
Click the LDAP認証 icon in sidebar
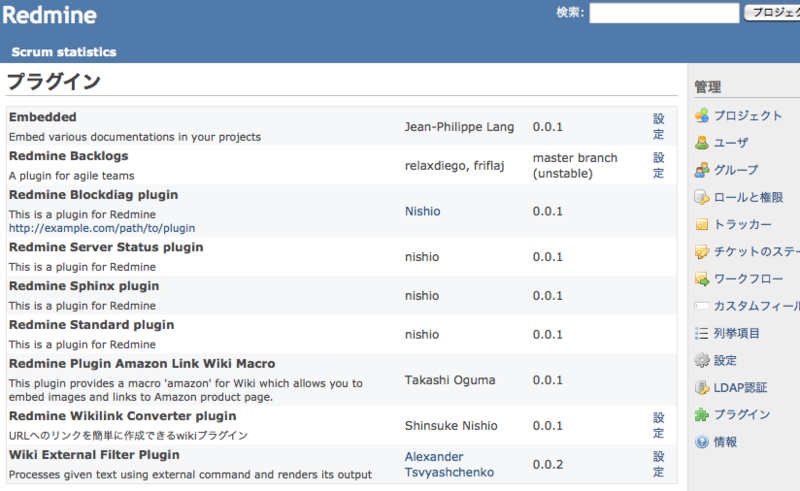coord(702,387)
